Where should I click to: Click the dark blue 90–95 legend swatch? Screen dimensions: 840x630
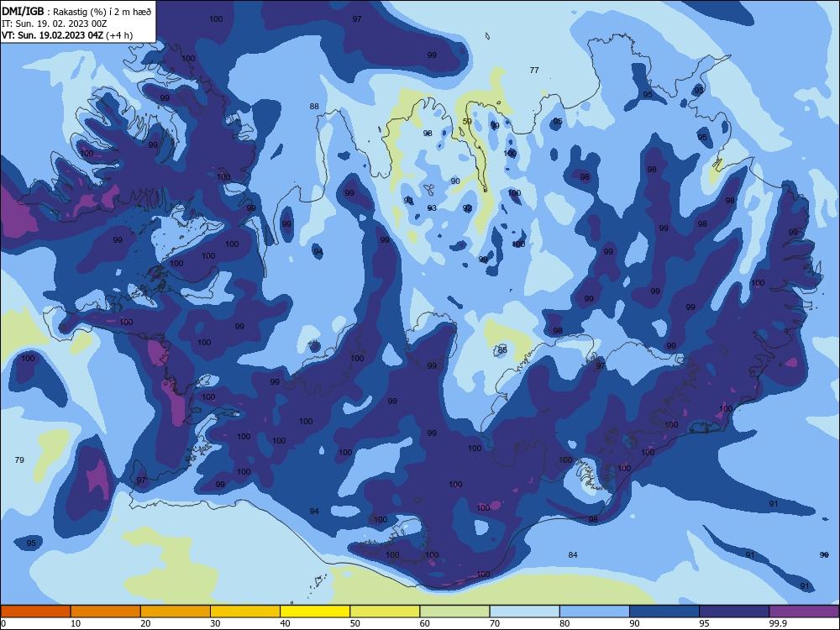coord(664,612)
